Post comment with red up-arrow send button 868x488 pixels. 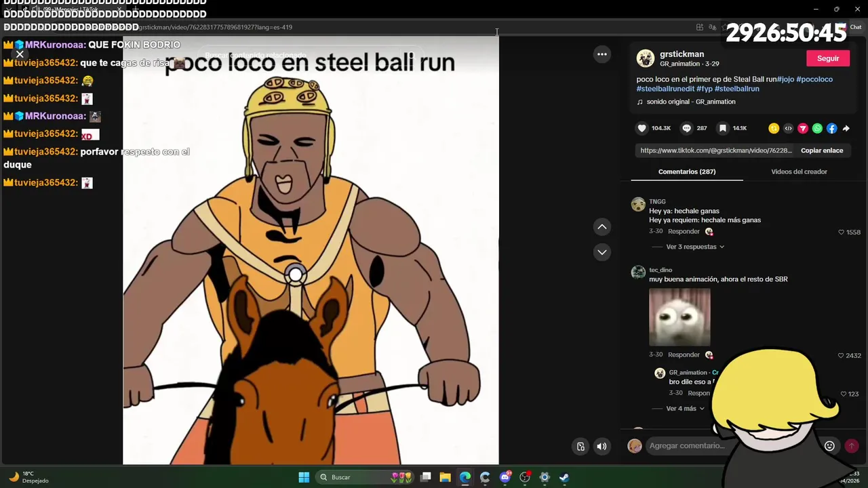(851, 446)
